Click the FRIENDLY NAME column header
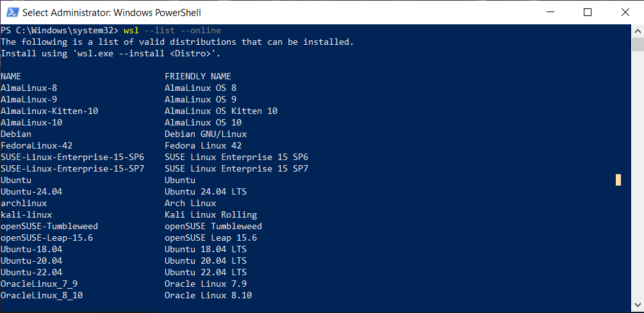This screenshot has height=313, width=644. tap(198, 76)
